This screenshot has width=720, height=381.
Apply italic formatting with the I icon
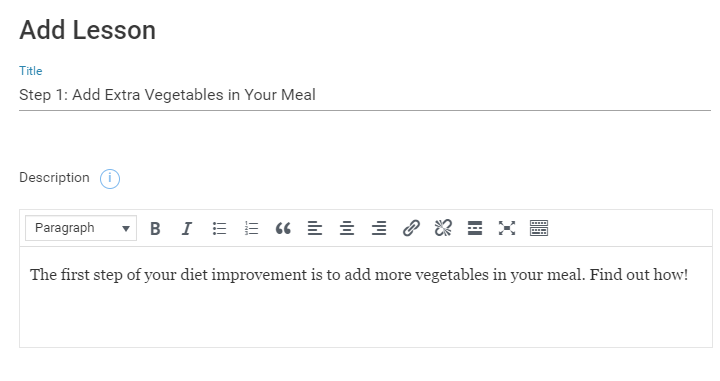pyautogui.click(x=187, y=228)
